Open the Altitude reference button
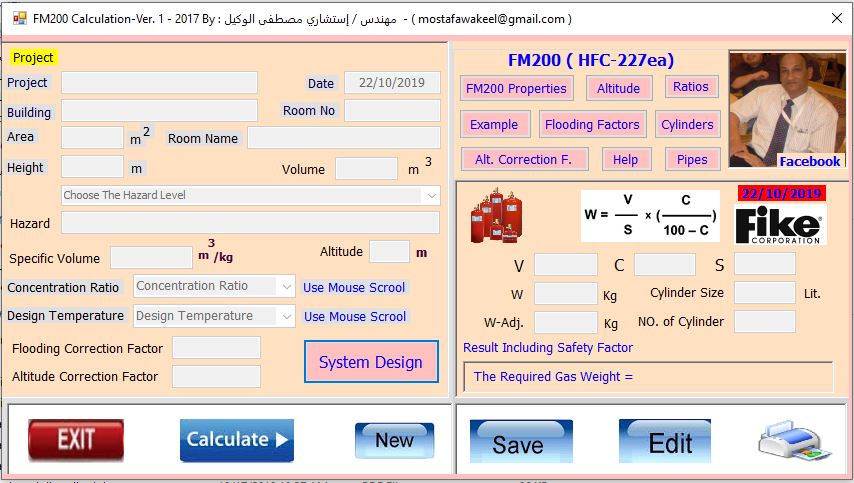854x483 pixels. click(x=619, y=88)
